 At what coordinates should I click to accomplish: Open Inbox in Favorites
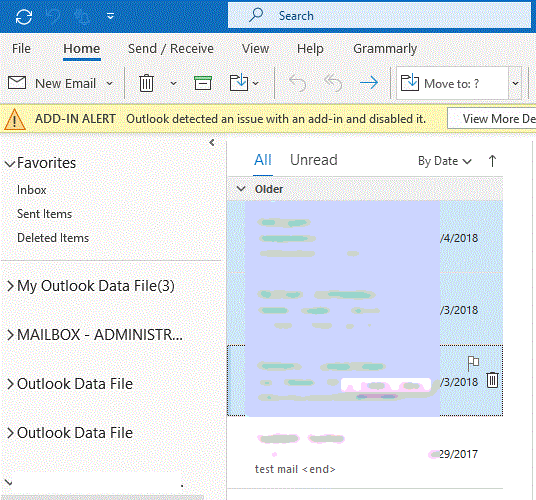coord(31,190)
